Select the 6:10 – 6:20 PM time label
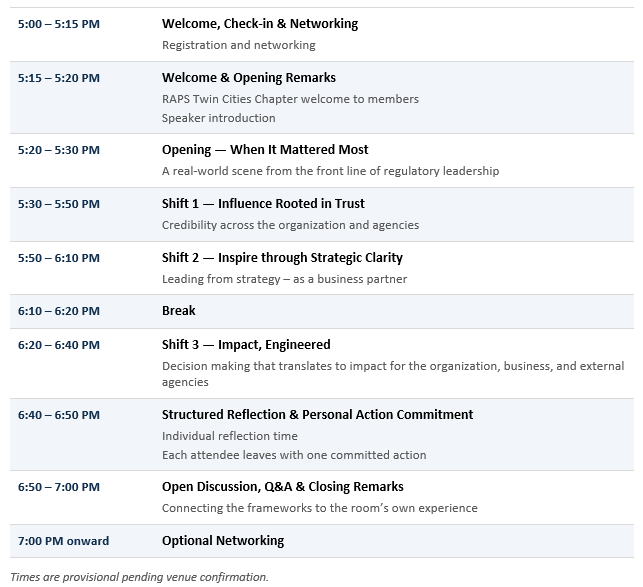 coord(59,311)
